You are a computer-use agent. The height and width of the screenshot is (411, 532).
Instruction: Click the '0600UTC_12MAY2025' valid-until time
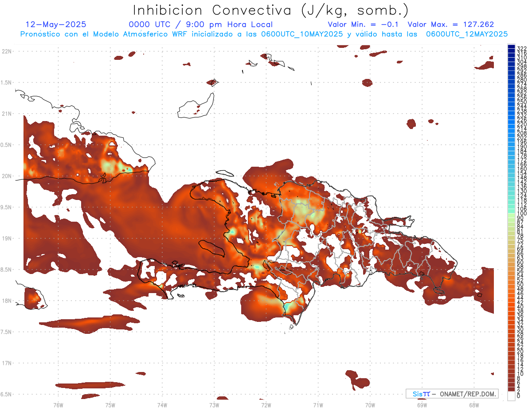coord(467,34)
